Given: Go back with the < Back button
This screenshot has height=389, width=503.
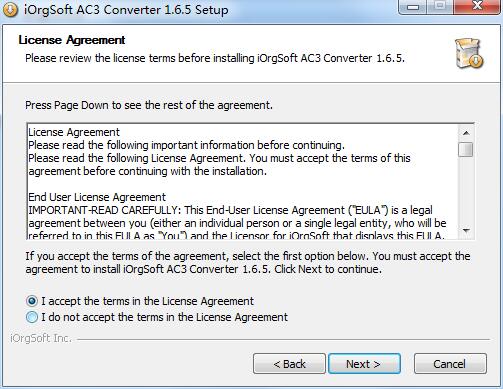Looking at the screenshot, I should pos(289,364).
